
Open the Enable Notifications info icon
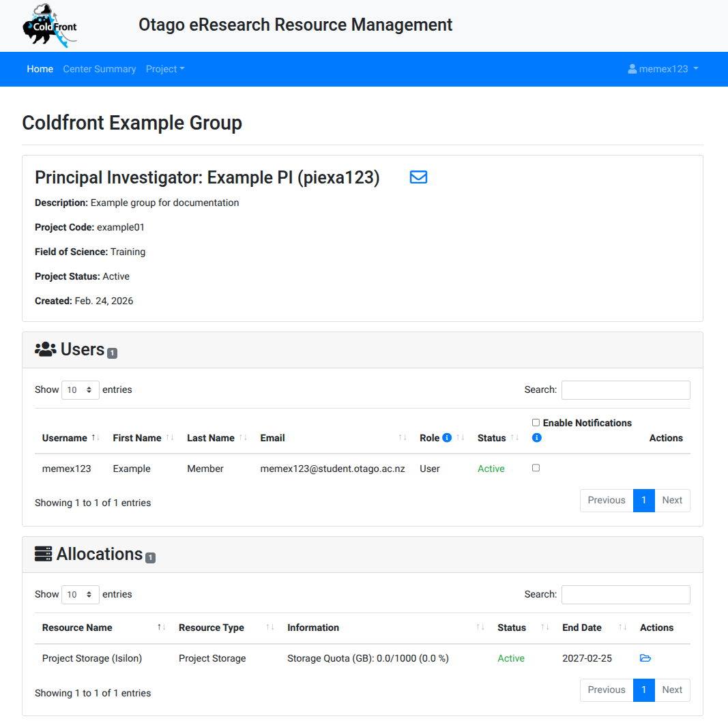coord(536,437)
